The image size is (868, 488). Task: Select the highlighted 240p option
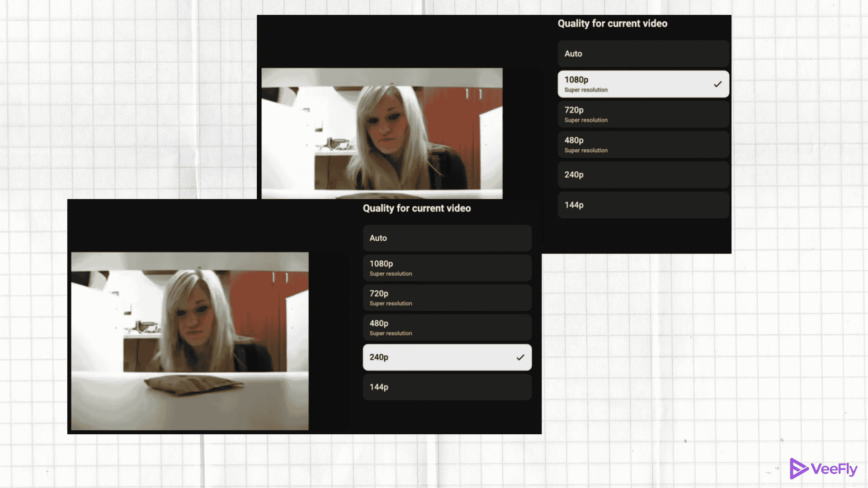tap(447, 357)
